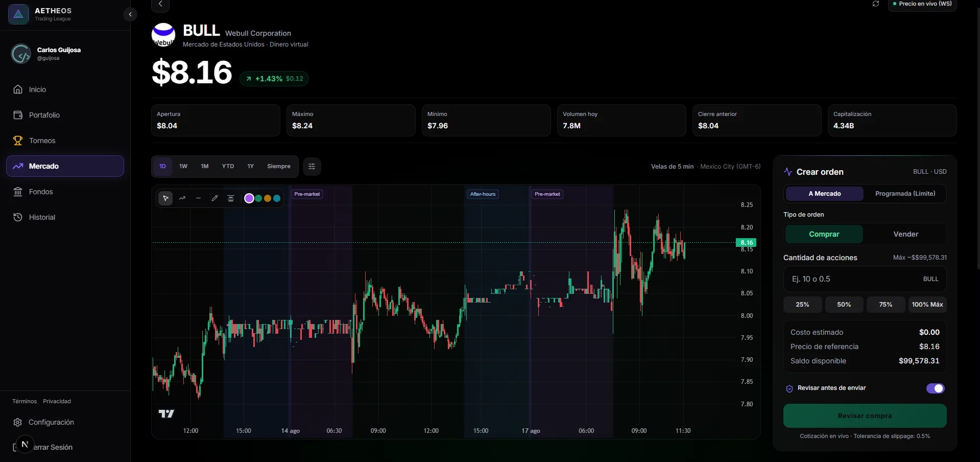Select the 1Y chart range
Screen dimensions: 980x462
[250, 166]
